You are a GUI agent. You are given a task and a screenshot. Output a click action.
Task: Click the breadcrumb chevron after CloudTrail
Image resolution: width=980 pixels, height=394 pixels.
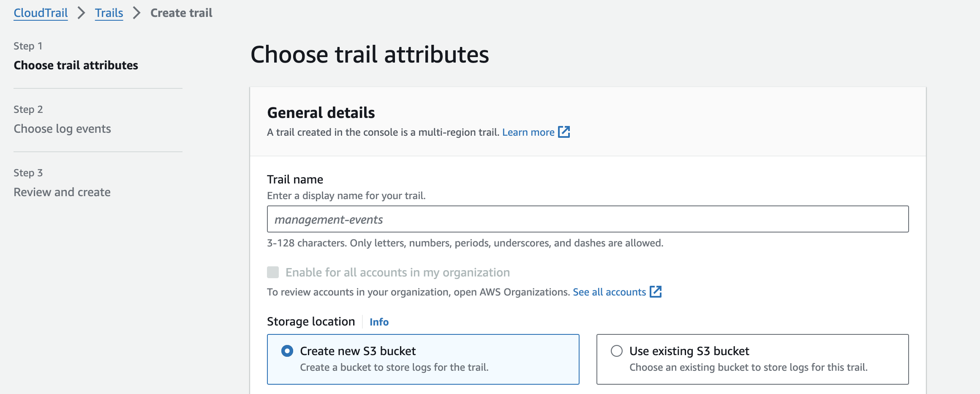point(82,13)
